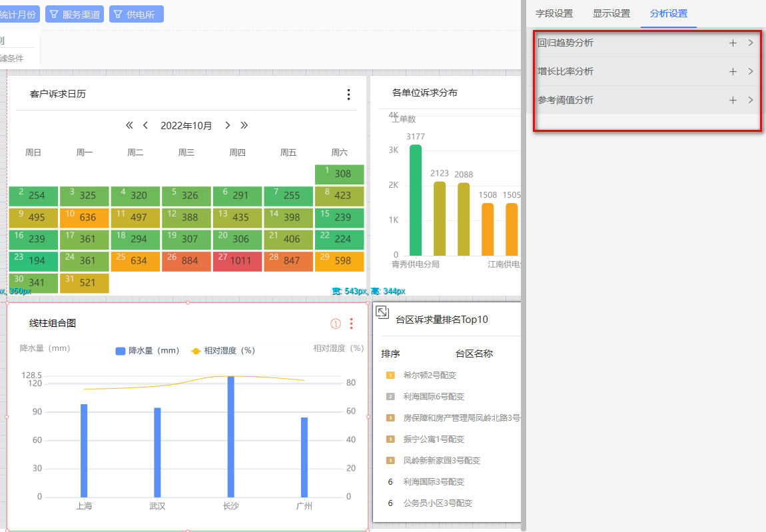Expand 参考阈值分析 chevron arrow
The width and height of the screenshot is (766, 532).
pos(751,101)
